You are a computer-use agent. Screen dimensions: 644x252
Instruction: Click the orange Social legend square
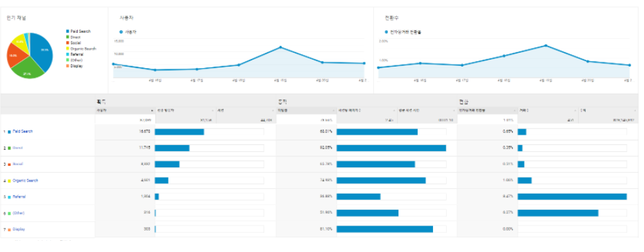tap(68, 43)
